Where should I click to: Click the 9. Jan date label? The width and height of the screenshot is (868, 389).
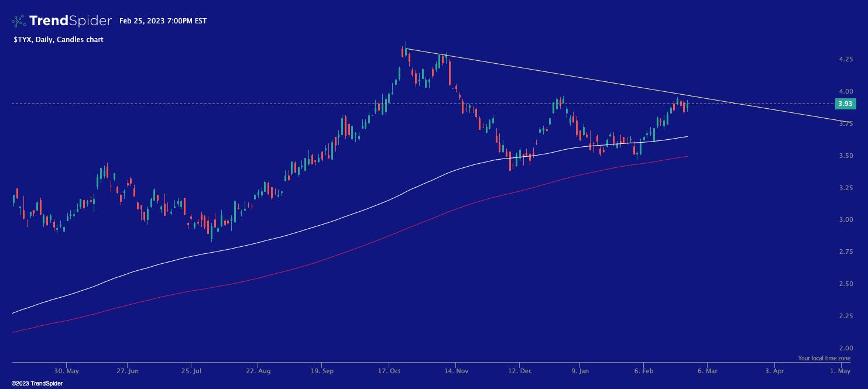[x=580, y=371]
